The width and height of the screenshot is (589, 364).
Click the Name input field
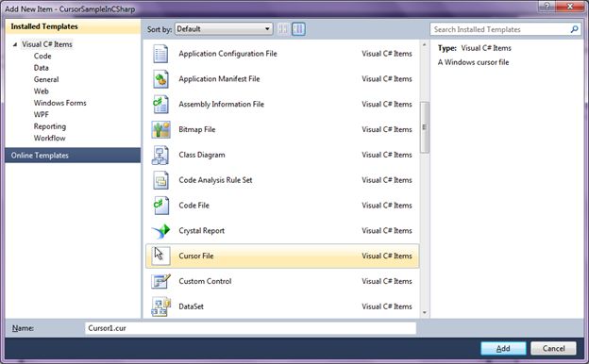[x=250, y=328]
